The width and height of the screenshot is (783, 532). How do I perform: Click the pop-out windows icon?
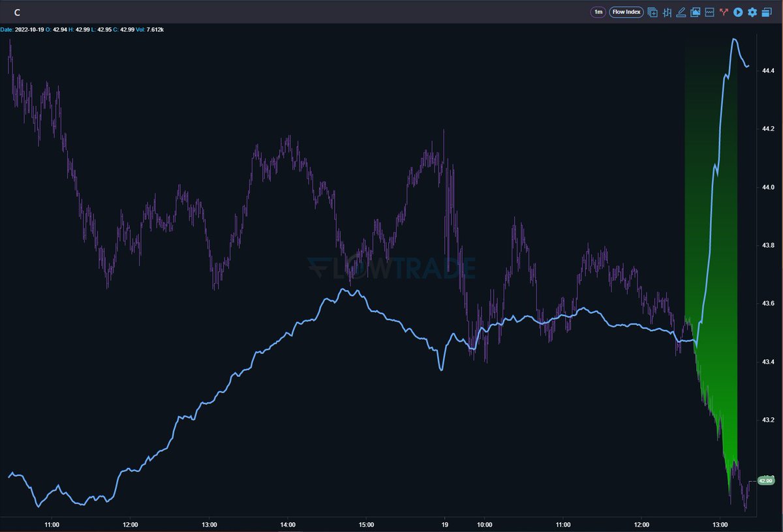tap(767, 12)
